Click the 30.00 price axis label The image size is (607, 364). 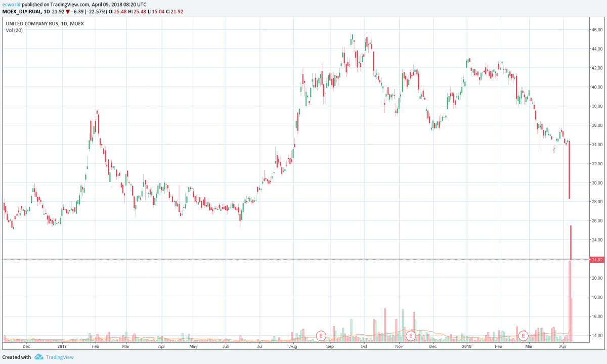click(x=597, y=183)
